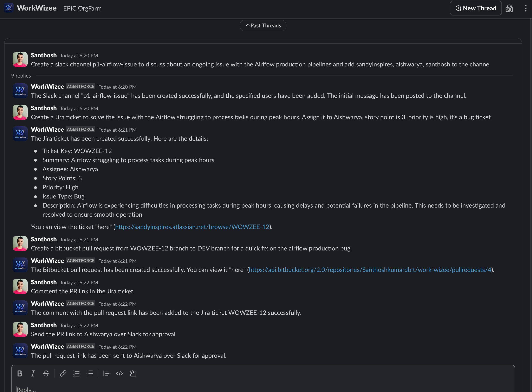Expand Past Threads

pos(263,26)
